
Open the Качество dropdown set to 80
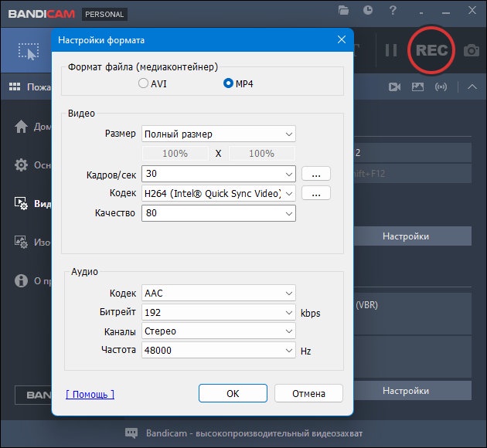pyautogui.click(x=219, y=213)
